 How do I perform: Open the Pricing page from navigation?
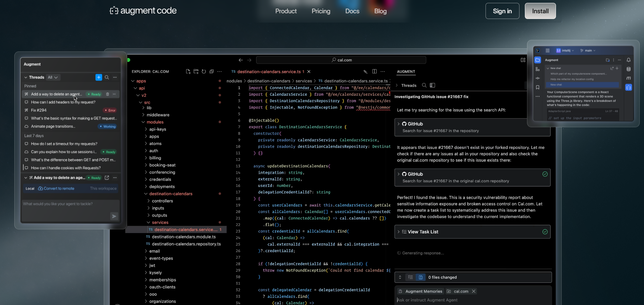(x=321, y=11)
